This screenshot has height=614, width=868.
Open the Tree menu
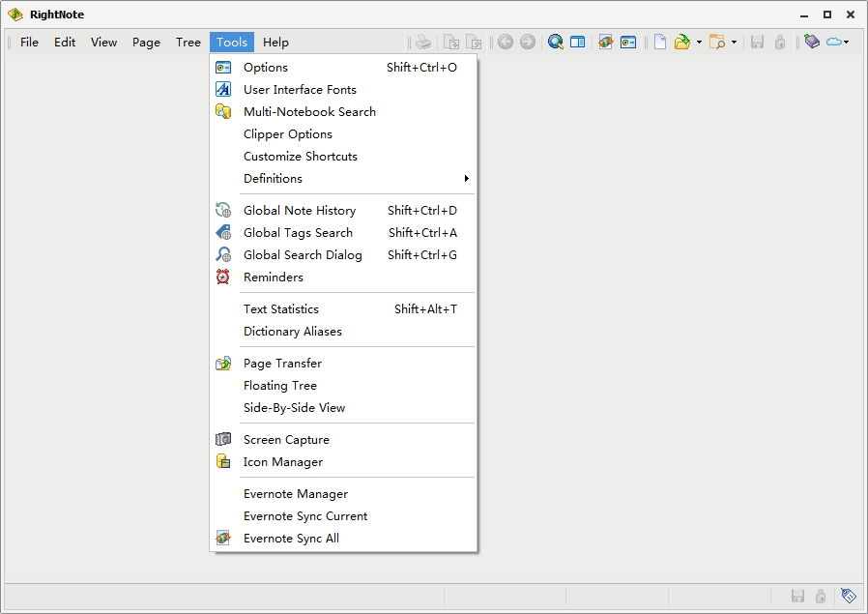tap(188, 43)
